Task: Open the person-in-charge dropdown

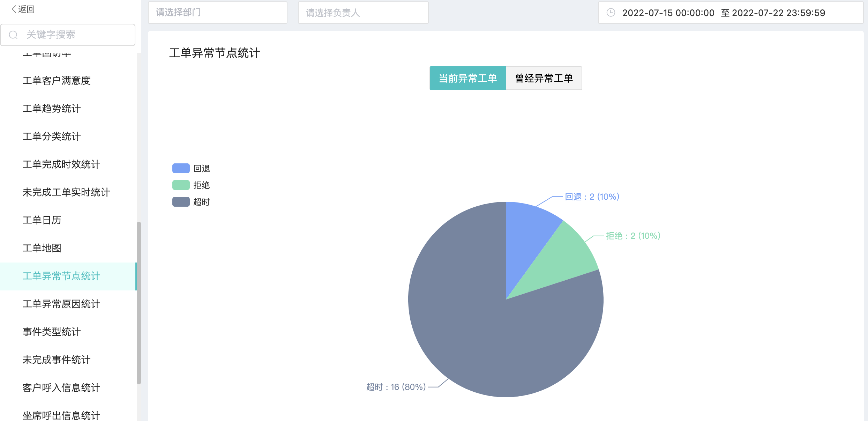Action: pos(363,13)
